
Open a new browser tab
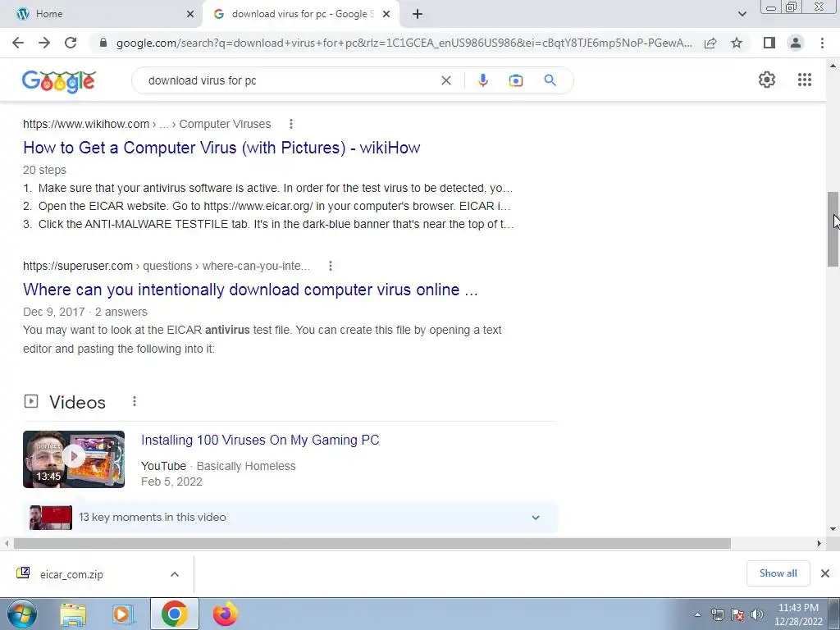(418, 14)
